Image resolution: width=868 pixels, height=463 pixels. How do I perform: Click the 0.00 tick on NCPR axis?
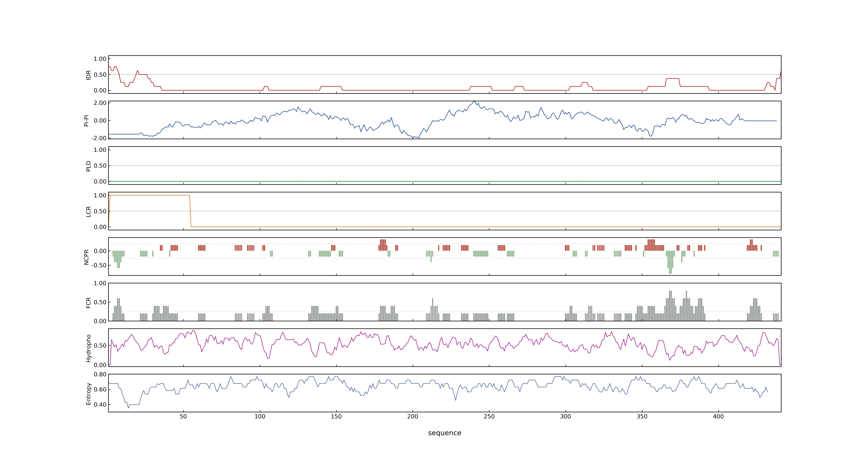click(x=100, y=251)
